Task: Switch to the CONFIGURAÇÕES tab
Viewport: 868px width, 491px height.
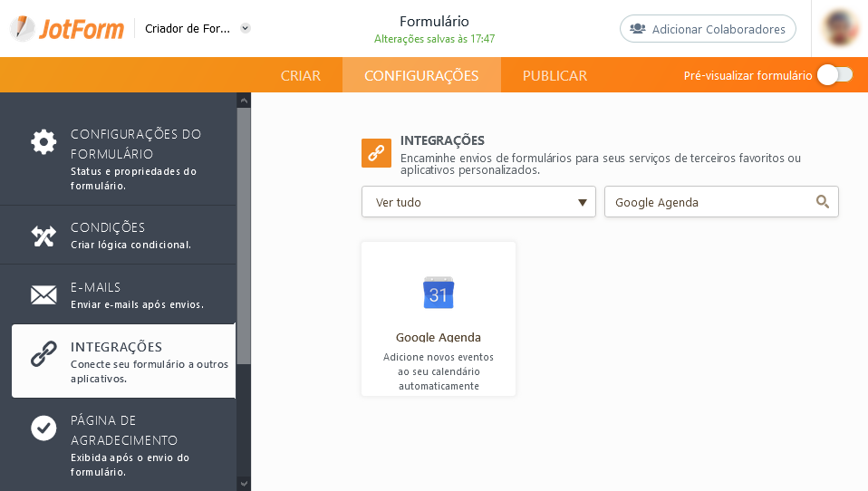Action: point(421,75)
